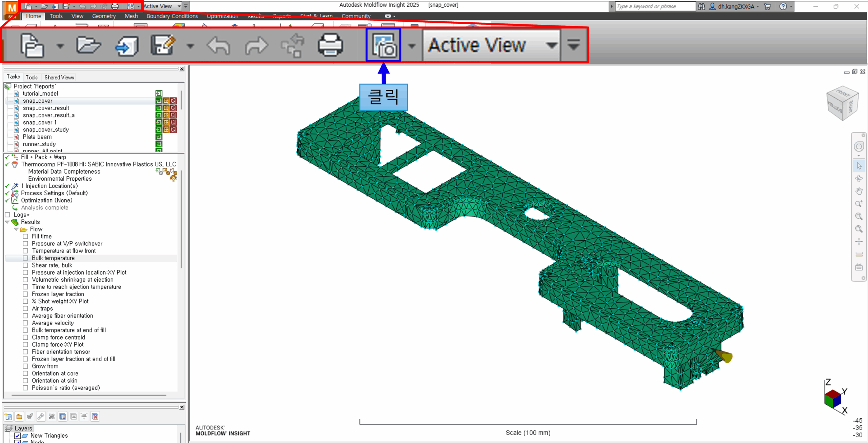
Task: Activate the Select arrow tool in the navigation bar
Action: (859, 166)
